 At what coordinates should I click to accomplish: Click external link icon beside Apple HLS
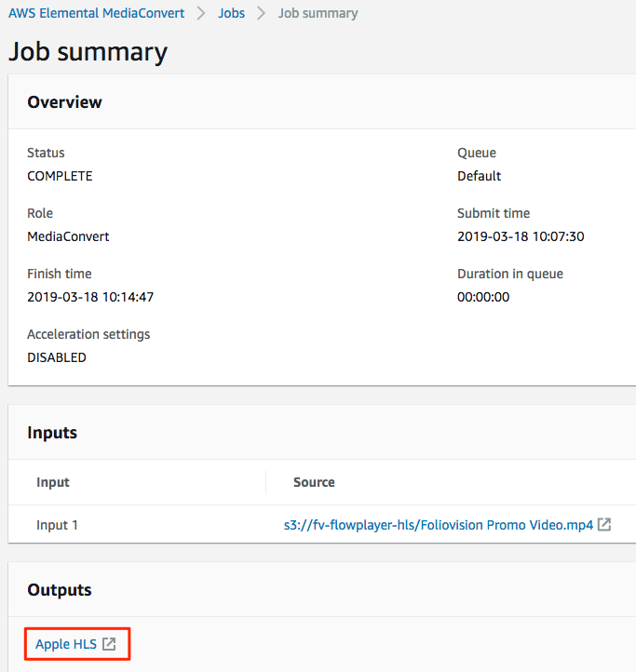(109, 644)
